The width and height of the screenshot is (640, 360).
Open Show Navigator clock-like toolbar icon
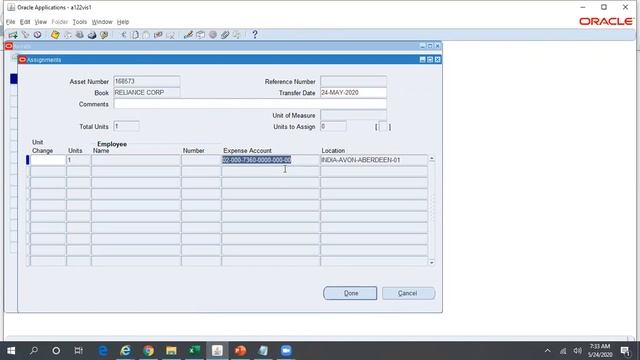point(38,35)
